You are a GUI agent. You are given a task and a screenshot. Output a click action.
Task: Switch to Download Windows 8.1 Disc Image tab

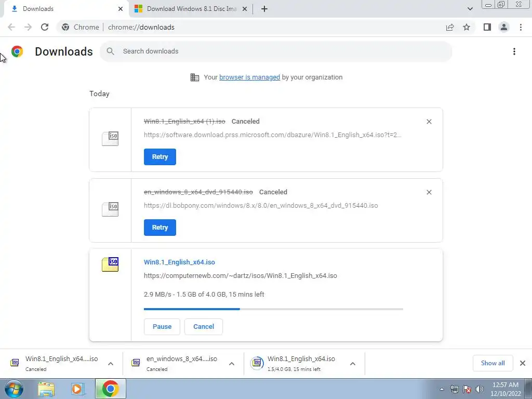[x=191, y=9]
